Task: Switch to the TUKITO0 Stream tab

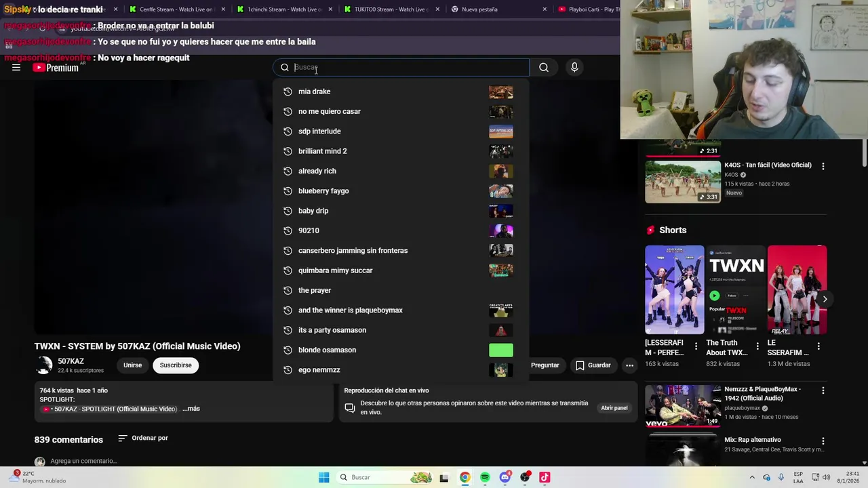Action: [392, 9]
